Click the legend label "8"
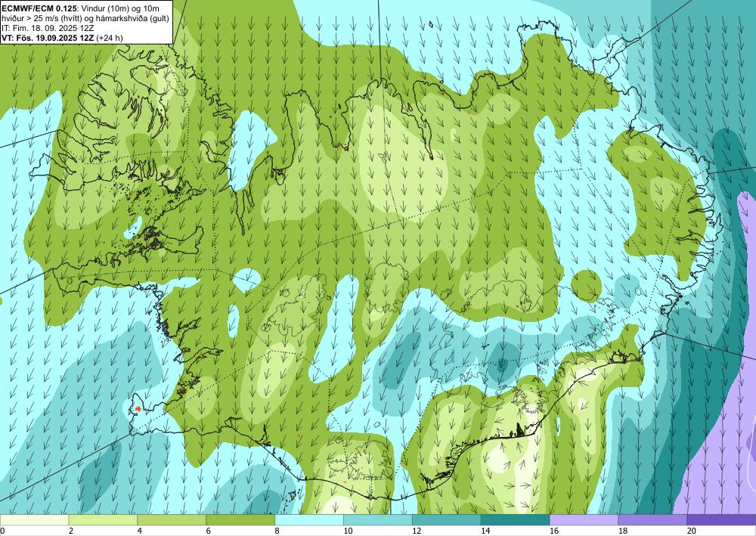Screen dimensions: 756x536 tap(277, 531)
